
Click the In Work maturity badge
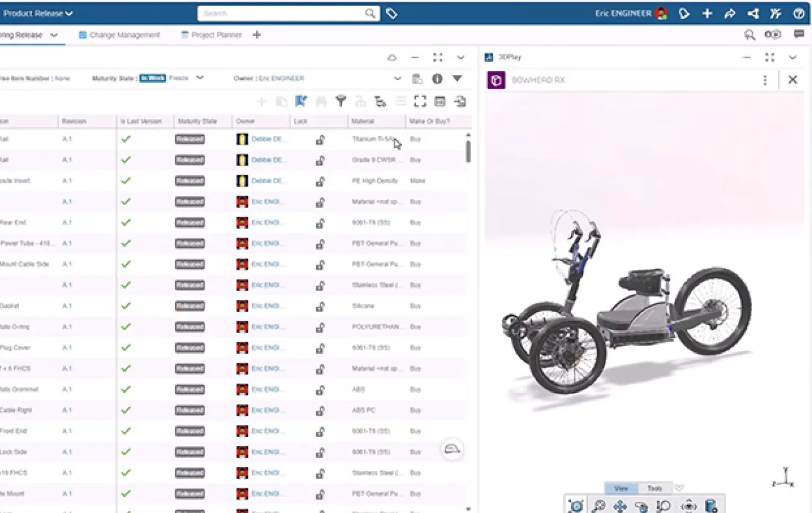pyautogui.click(x=153, y=78)
